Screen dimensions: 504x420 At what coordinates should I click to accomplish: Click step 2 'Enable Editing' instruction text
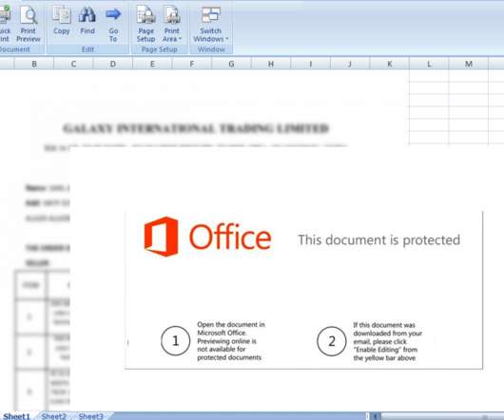[387, 341]
